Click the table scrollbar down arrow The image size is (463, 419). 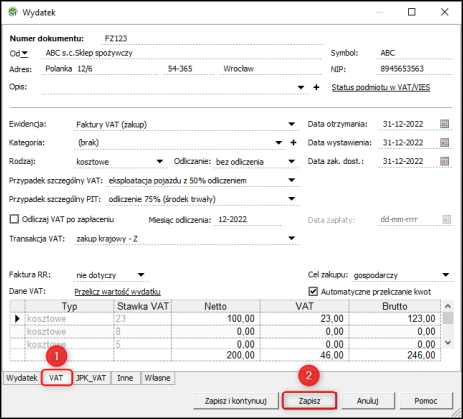point(448,343)
